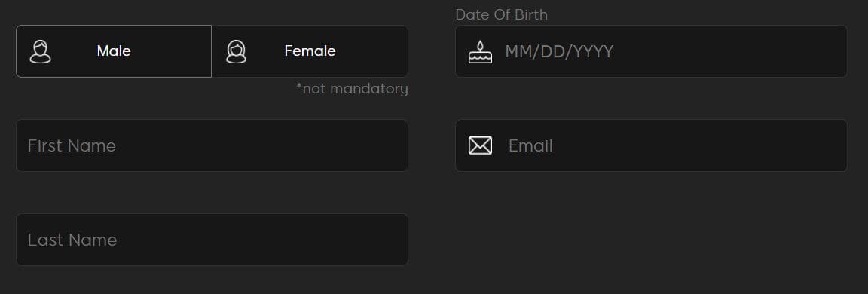Click the "Female" text label
The width and height of the screenshot is (868, 294).
[x=310, y=51]
